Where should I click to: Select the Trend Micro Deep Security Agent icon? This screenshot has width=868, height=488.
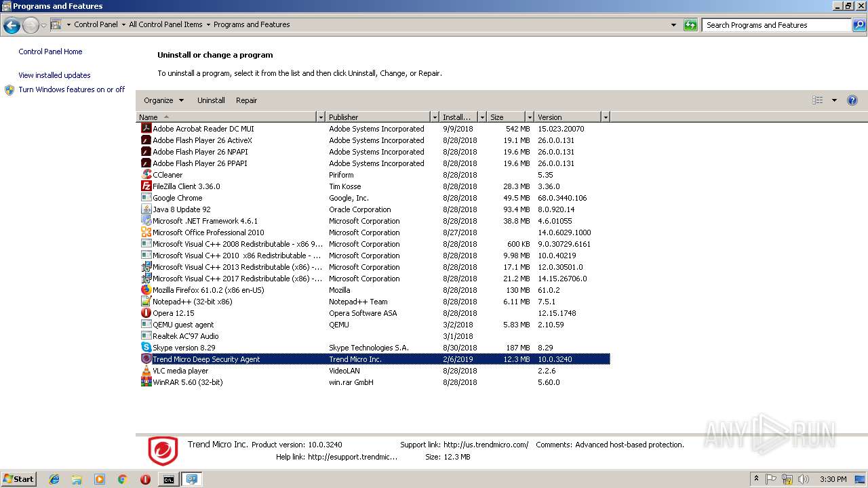[x=146, y=359]
